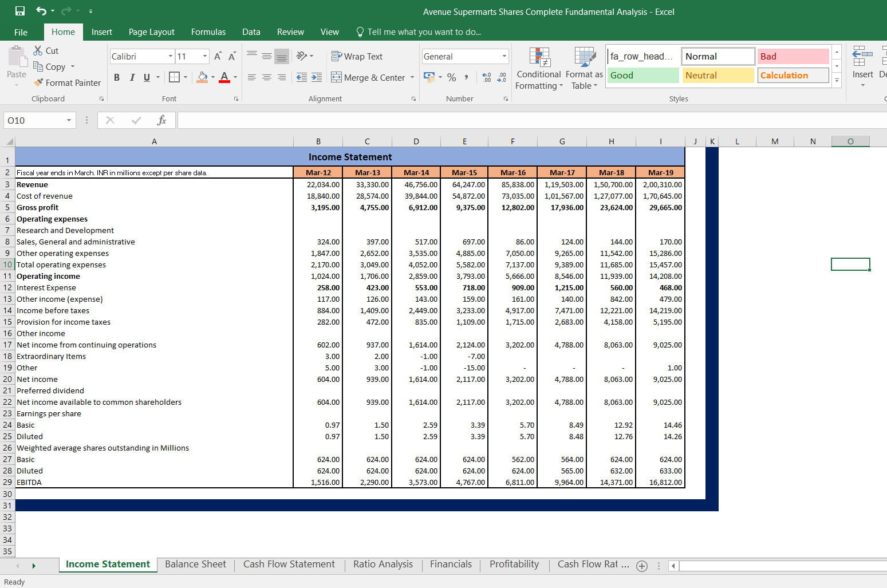Select the Format Painter brush
This screenshot has height=588, width=887.
point(38,82)
